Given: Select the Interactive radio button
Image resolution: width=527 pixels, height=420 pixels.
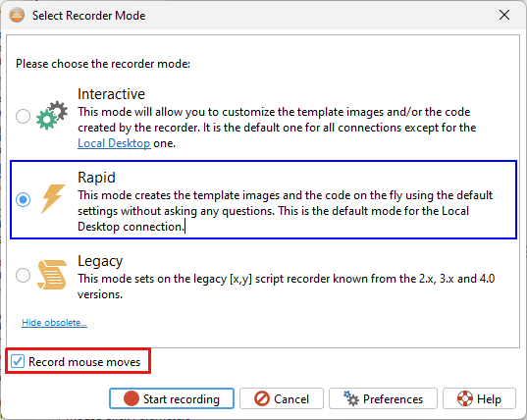Looking at the screenshot, I should [24, 116].
